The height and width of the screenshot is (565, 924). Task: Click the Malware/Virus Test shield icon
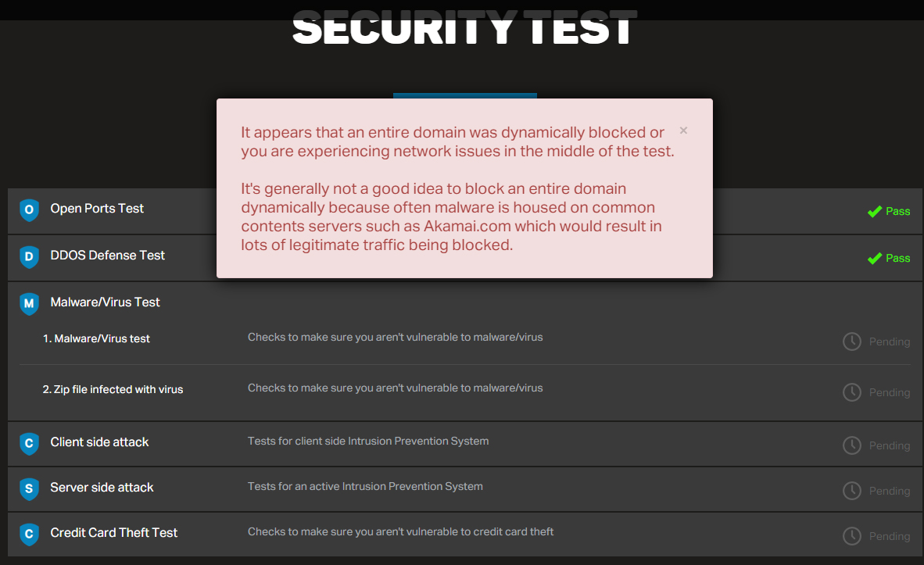coord(29,303)
